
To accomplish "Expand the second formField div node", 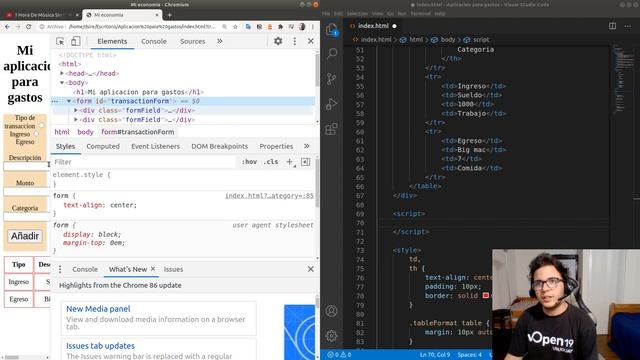I will [x=76, y=120].
